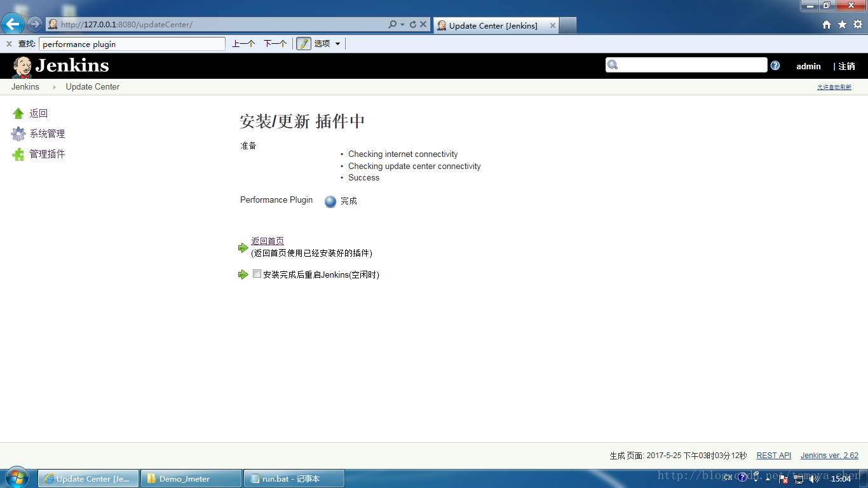This screenshot has height=488, width=868.
Task: Click 允许自动刷新 auto refresh link
Action: coord(834,88)
